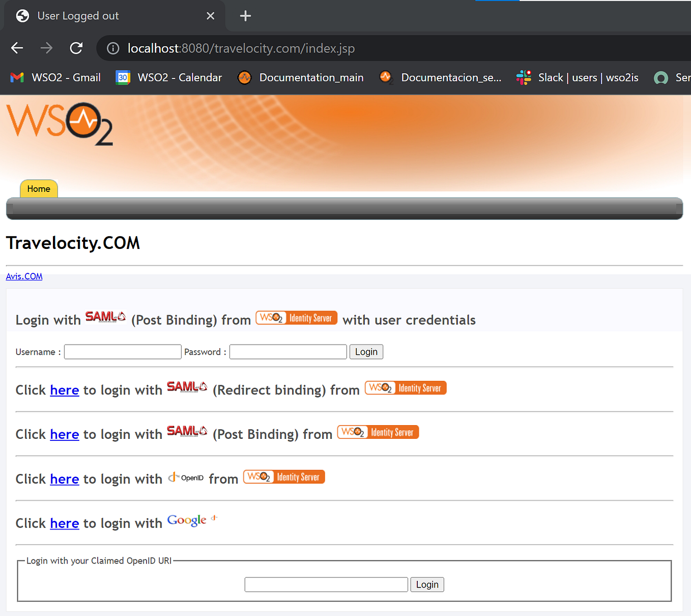Open the Slack users wso2is bookmark
This screenshot has width=691, height=616.
(x=578, y=77)
